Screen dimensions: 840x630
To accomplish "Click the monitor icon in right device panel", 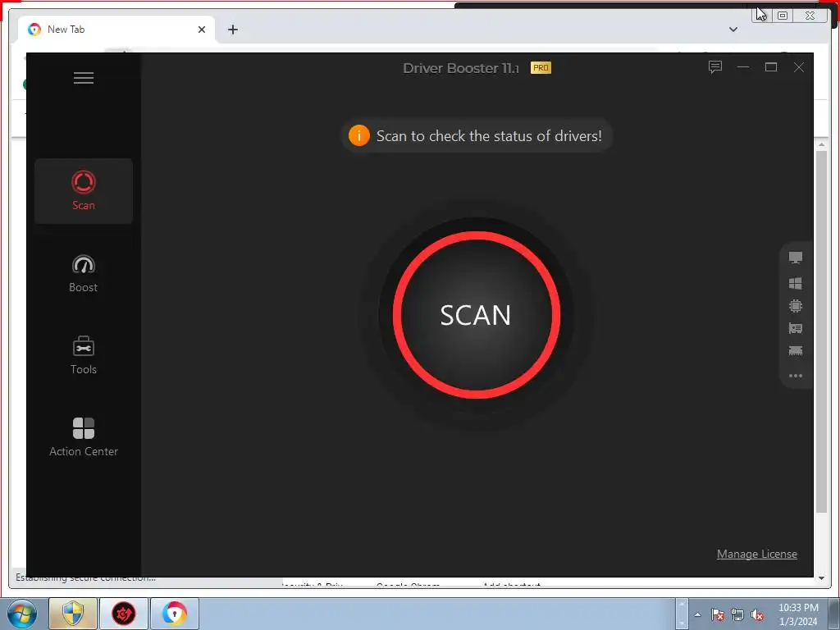I will (x=796, y=258).
